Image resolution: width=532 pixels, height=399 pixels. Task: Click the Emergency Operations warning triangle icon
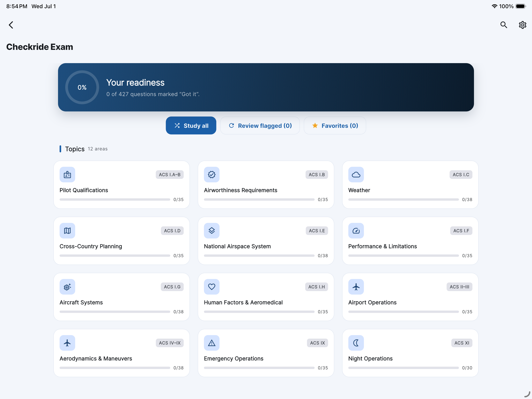point(212,343)
